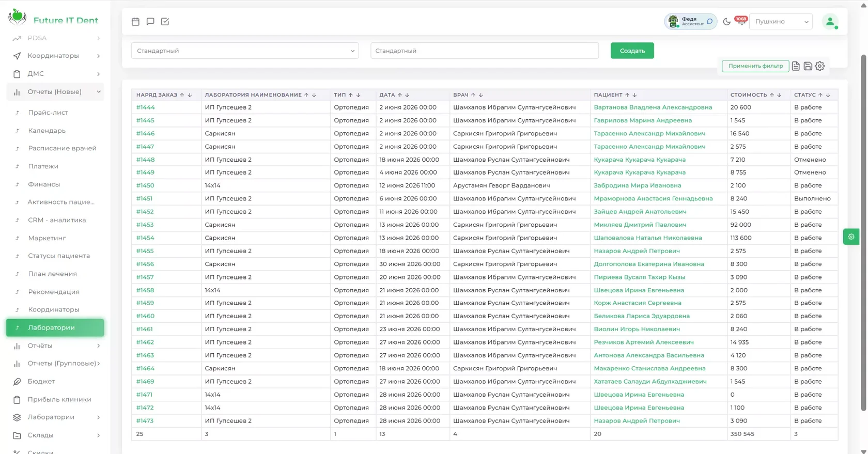This screenshot has width=868, height=454.
Task: Click the save filter floppy icon
Action: (x=808, y=66)
